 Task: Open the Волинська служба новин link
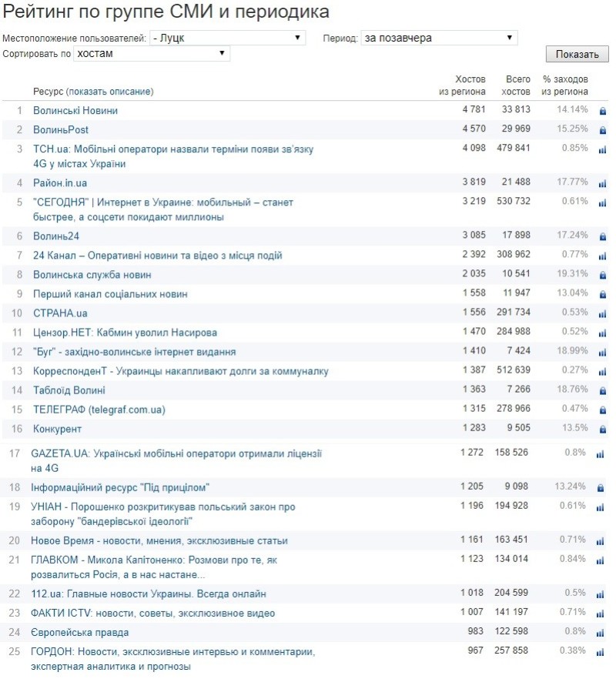(x=92, y=275)
